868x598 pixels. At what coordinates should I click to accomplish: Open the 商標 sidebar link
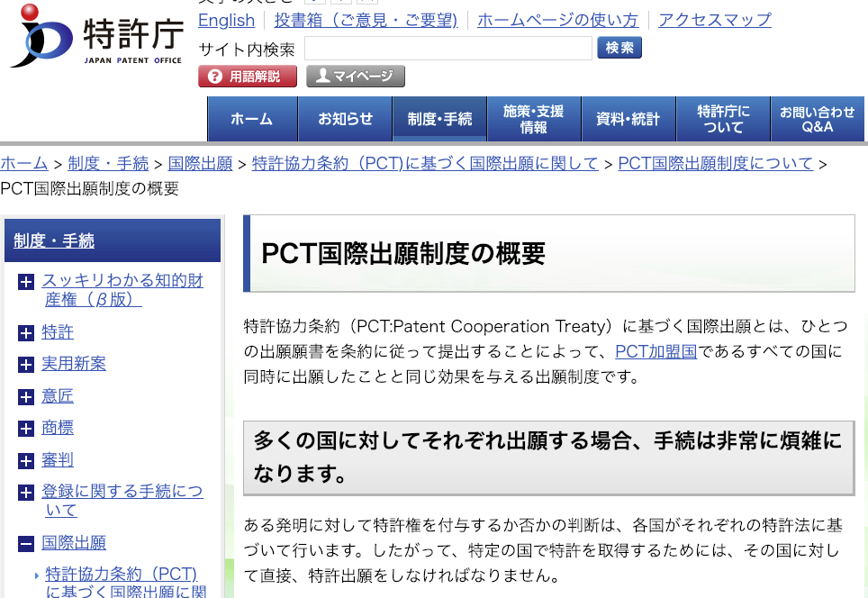tap(58, 428)
